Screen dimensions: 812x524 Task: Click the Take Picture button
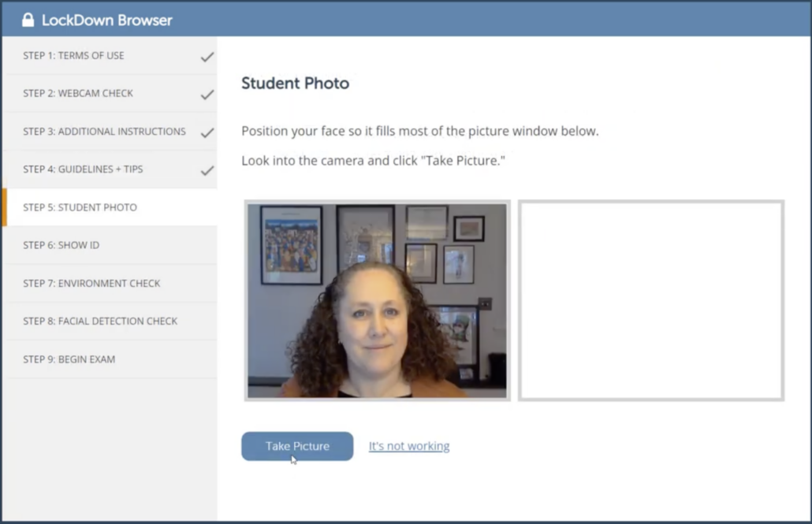(x=297, y=446)
